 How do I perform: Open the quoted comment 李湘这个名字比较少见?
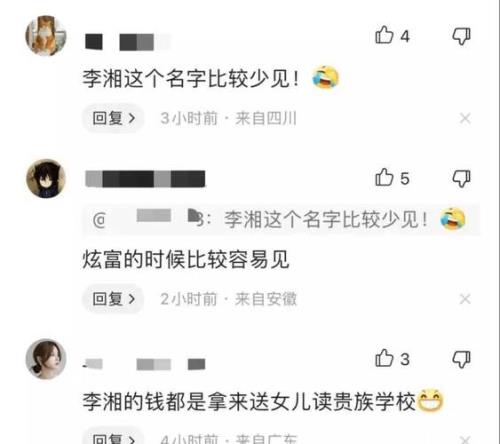(281, 220)
